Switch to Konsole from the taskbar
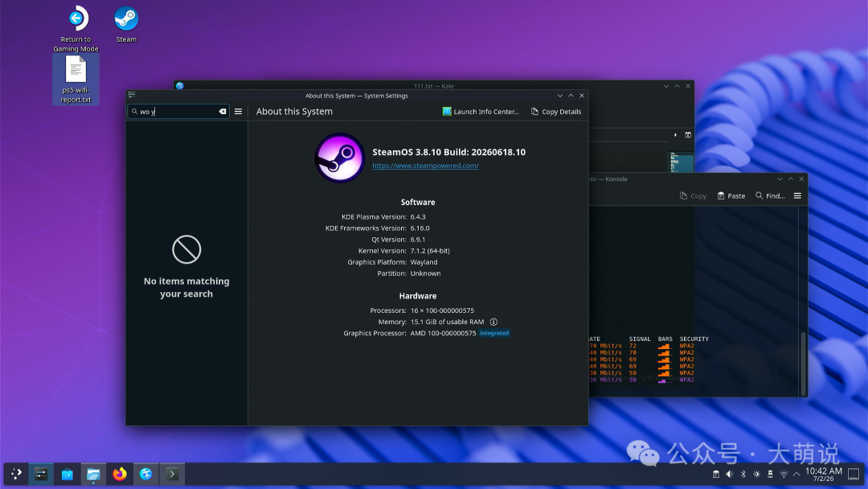The width and height of the screenshot is (868, 489). point(172,474)
